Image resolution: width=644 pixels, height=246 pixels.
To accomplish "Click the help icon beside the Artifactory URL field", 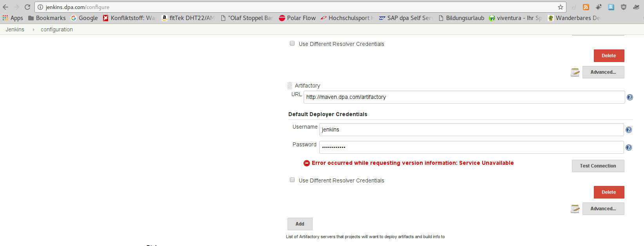I will [630, 97].
